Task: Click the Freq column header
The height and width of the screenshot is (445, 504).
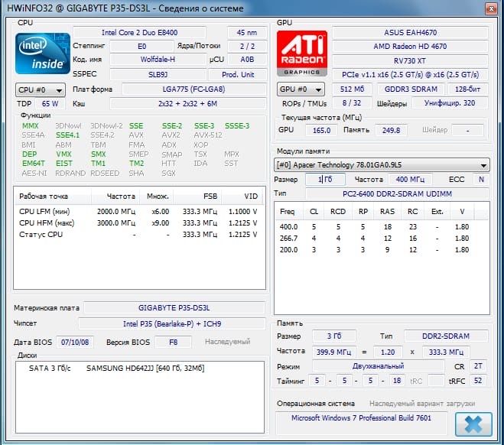Action: (x=288, y=212)
